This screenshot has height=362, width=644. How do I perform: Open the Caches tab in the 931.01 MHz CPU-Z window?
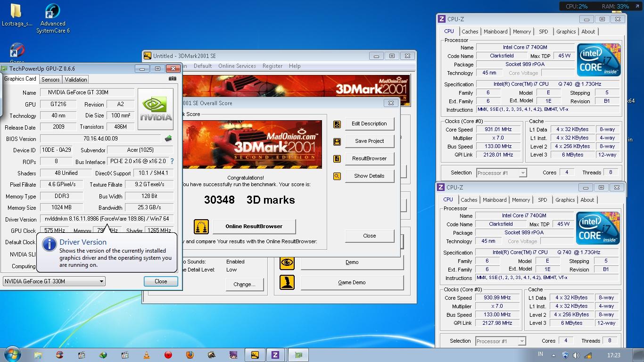pos(470,32)
